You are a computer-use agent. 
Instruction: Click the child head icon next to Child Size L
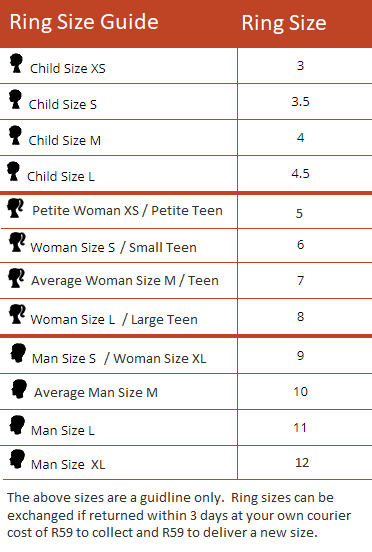(13, 171)
